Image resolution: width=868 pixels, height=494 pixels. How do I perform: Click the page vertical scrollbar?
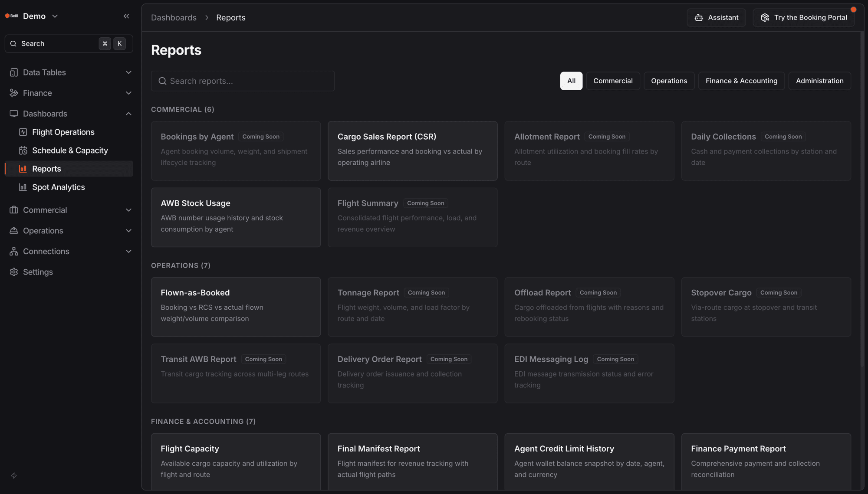click(862, 200)
